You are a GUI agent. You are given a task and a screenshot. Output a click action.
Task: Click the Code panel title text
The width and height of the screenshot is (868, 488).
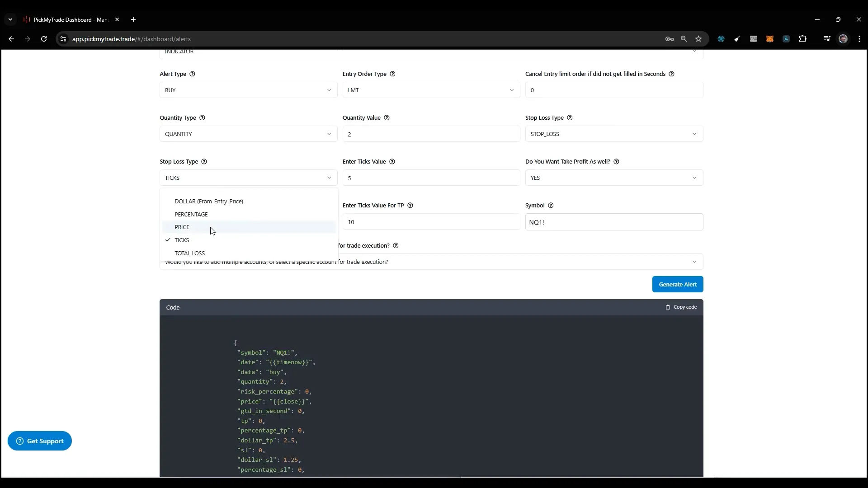pos(173,307)
